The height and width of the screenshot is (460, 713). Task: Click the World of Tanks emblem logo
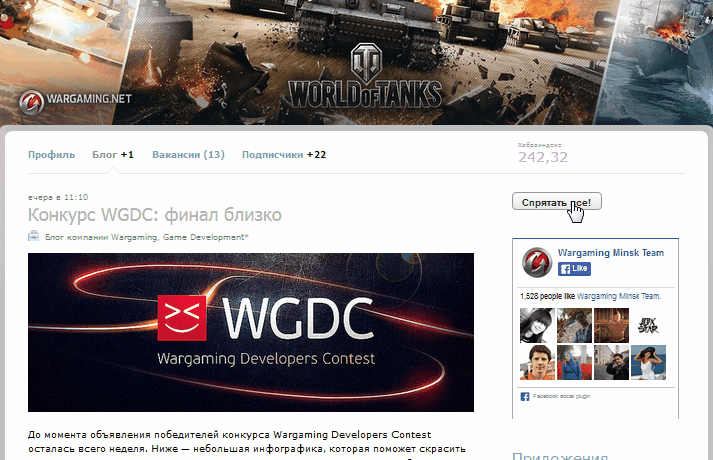(366, 62)
